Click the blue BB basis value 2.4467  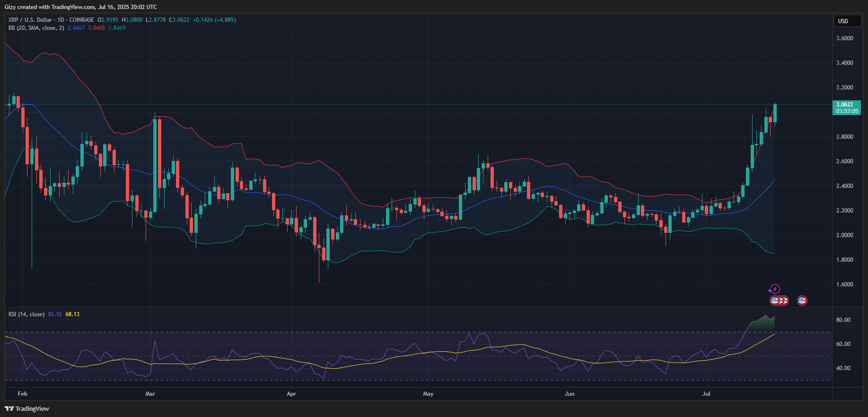[76, 28]
